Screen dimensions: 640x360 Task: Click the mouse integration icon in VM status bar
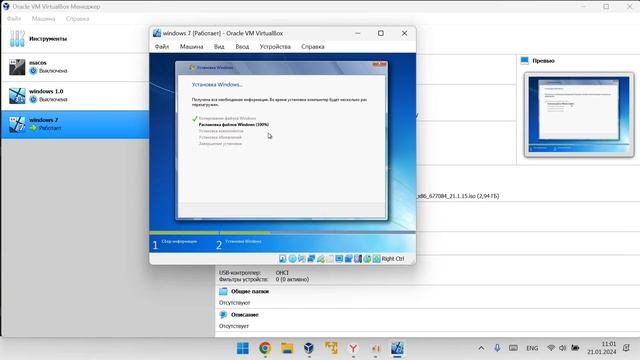(367, 259)
